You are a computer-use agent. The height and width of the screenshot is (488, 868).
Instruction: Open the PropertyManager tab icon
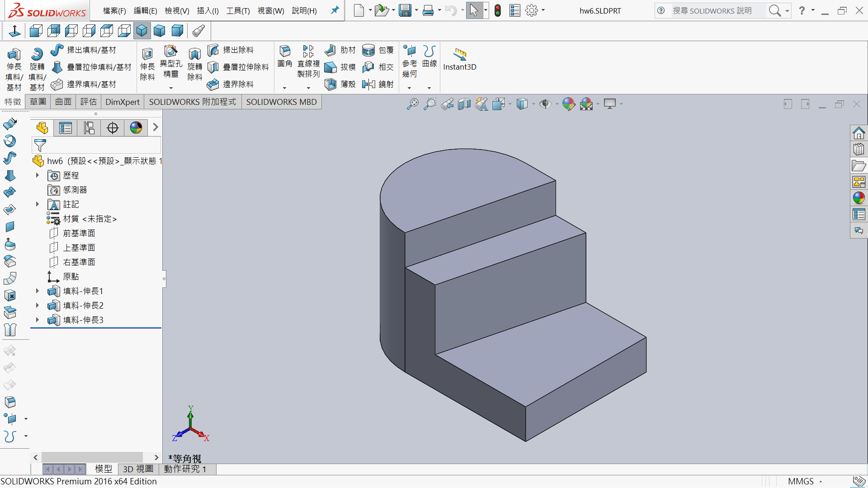66,128
